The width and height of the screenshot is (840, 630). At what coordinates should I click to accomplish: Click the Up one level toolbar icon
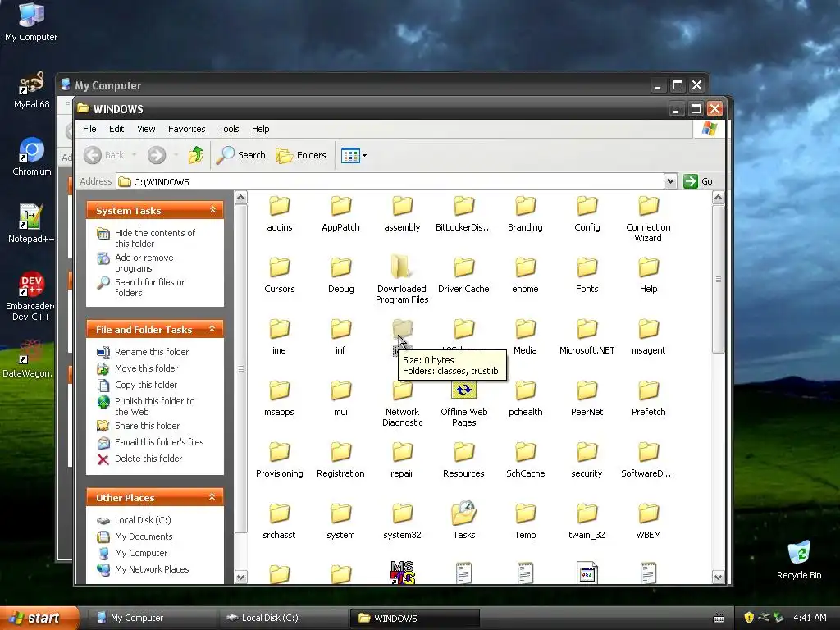coord(196,155)
